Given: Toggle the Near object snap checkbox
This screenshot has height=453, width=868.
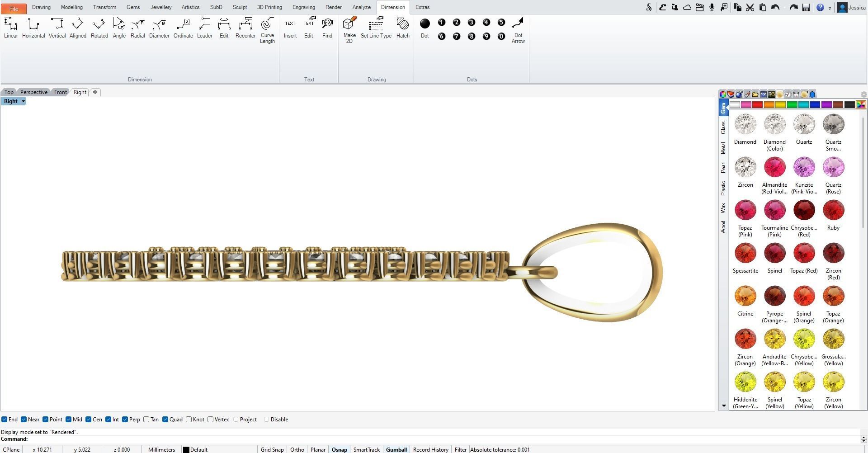Looking at the screenshot, I should (24, 420).
